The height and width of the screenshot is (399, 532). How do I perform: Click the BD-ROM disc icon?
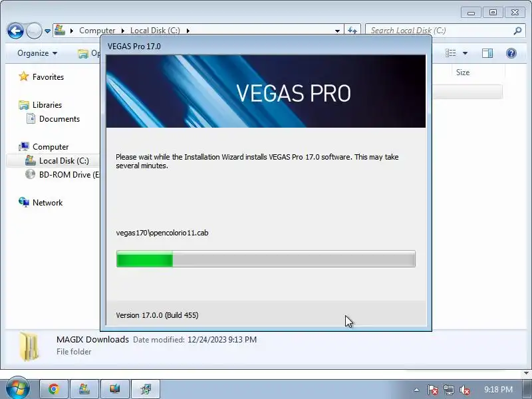click(30, 174)
